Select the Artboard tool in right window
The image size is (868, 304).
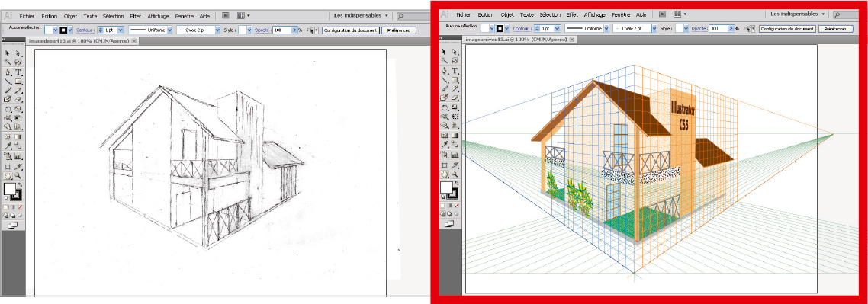444,165
